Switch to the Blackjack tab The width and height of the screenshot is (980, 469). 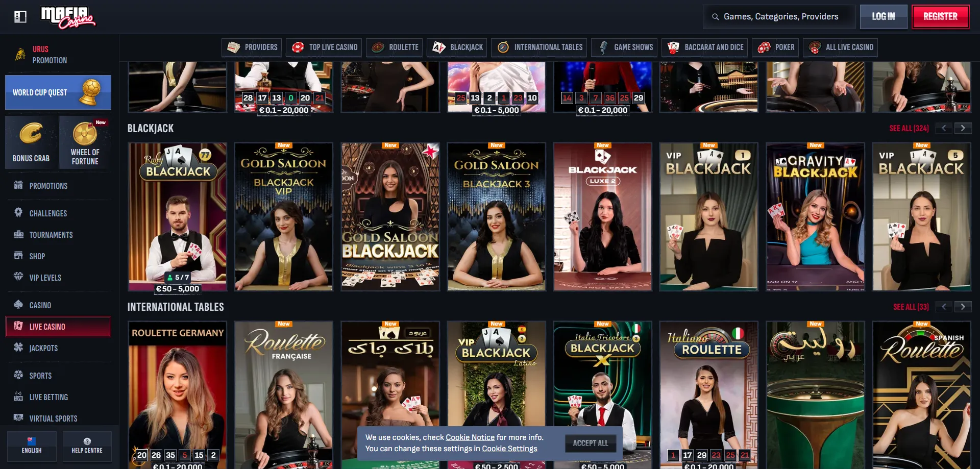[x=456, y=47]
